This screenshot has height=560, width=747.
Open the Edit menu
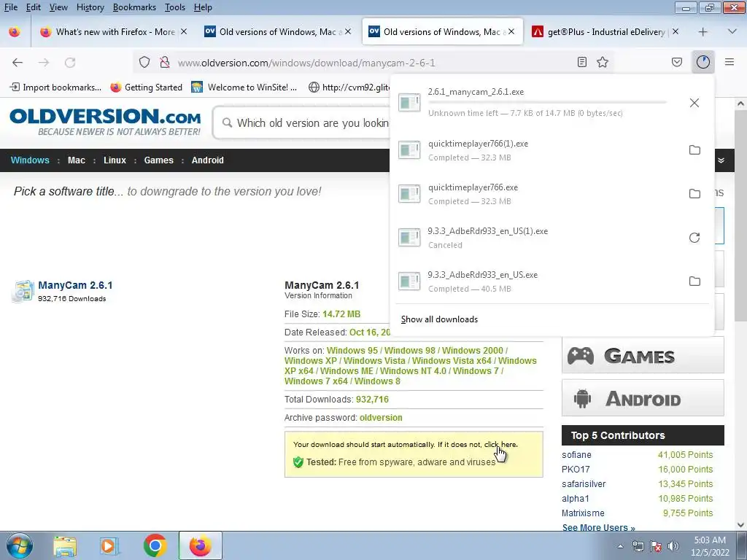point(33,7)
